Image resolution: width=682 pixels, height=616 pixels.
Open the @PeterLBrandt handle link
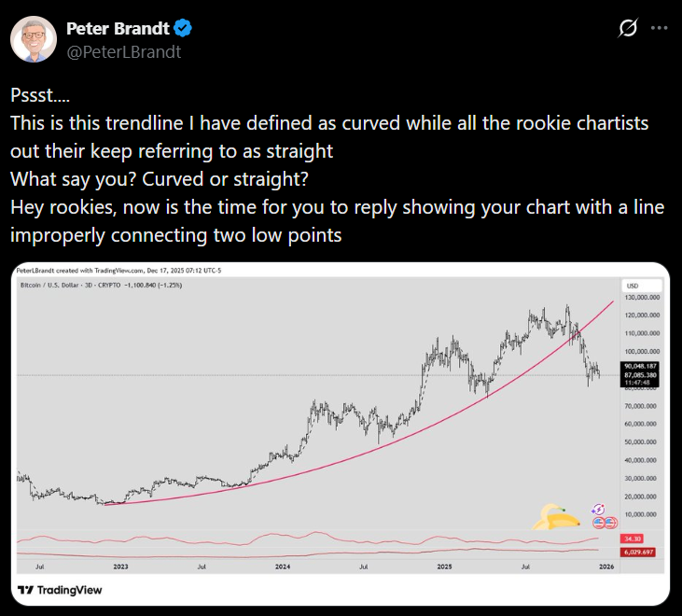click(x=124, y=51)
